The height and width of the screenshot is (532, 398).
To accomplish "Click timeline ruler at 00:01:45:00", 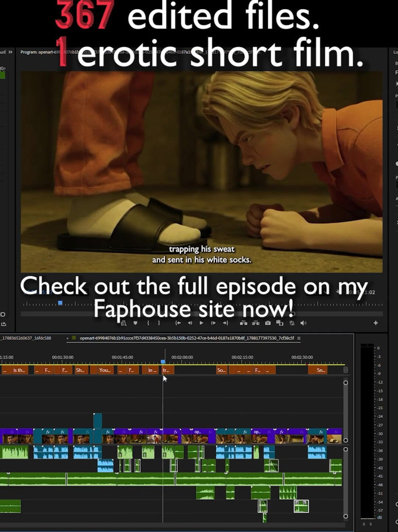I will 123,357.
